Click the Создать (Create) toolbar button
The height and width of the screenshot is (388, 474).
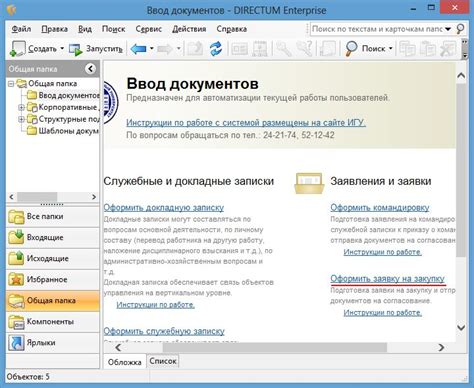tap(34, 49)
